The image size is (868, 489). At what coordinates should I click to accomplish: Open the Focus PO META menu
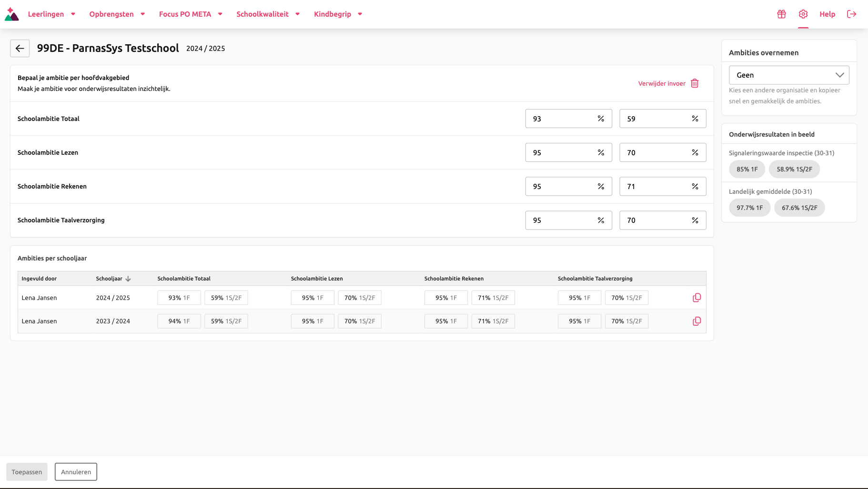[x=185, y=14]
